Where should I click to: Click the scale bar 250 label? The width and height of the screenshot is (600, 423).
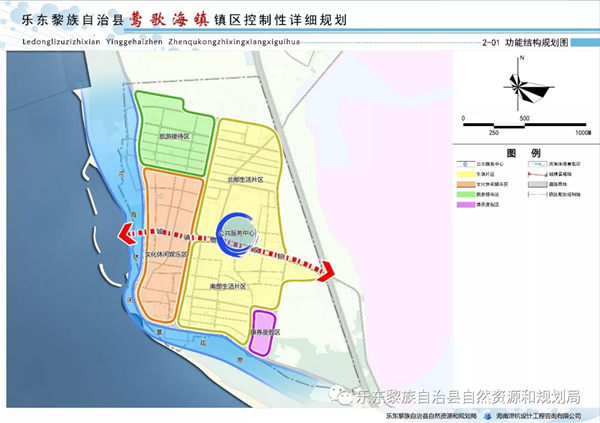point(494,132)
